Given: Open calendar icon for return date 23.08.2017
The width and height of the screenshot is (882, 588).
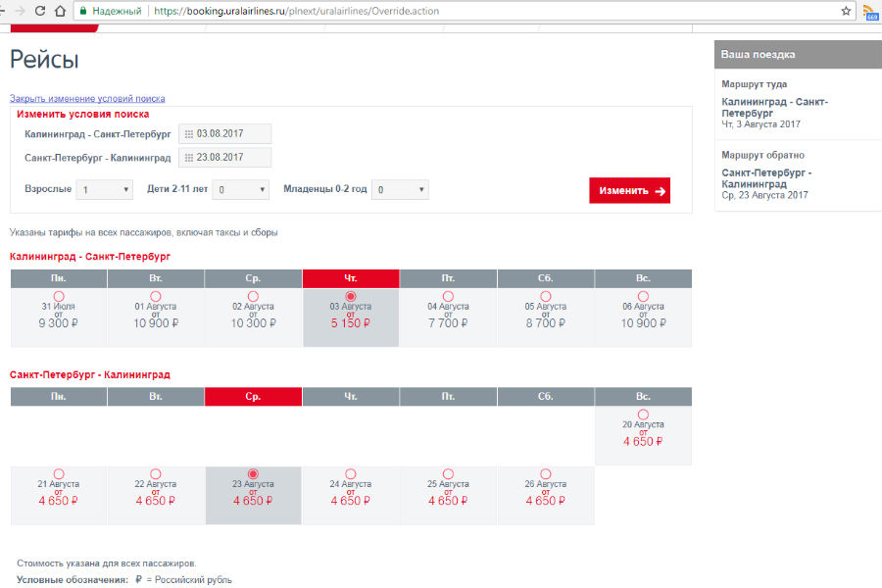Looking at the screenshot, I should pyautogui.click(x=189, y=157).
